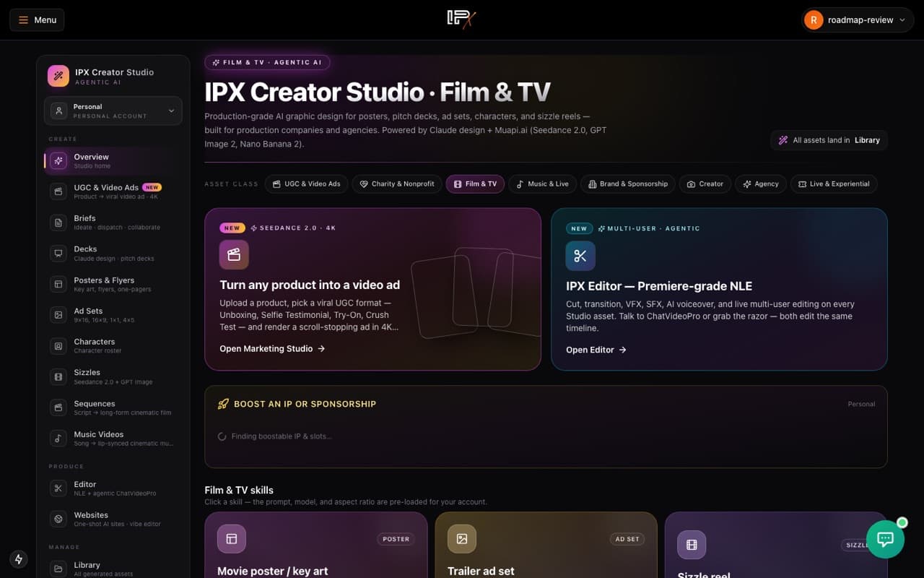This screenshot has height=578, width=924.
Task: Click scissors icon on IPX Editor card
Action: (580, 256)
